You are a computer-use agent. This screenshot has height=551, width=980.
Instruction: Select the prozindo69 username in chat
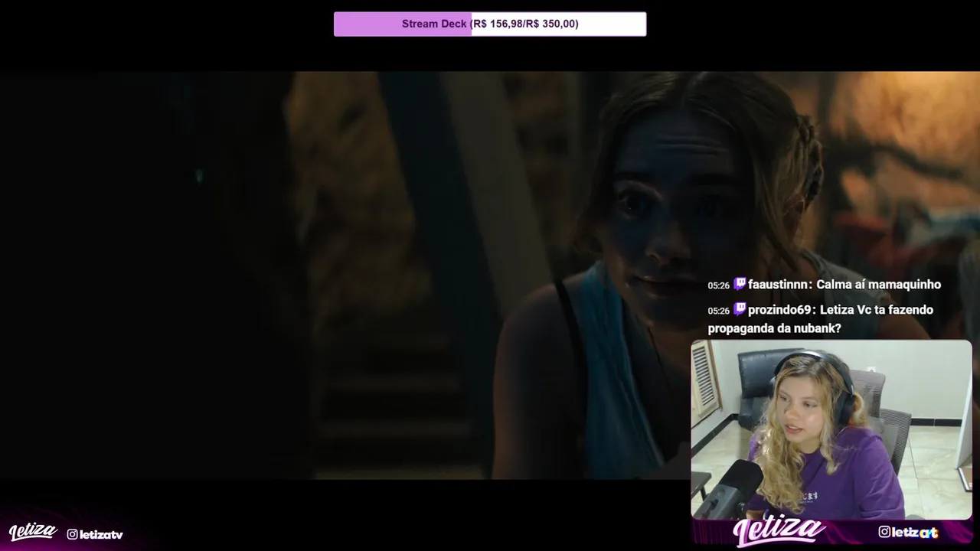tap(779, 310)
